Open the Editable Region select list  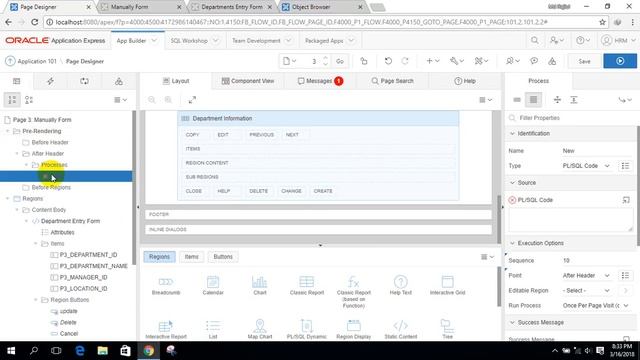[586, 291]
